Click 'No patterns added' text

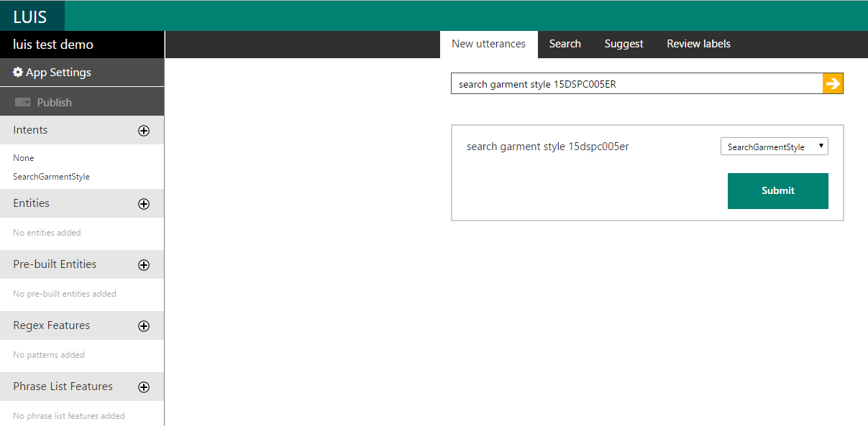pyautogui.click(x=49, y=355)
